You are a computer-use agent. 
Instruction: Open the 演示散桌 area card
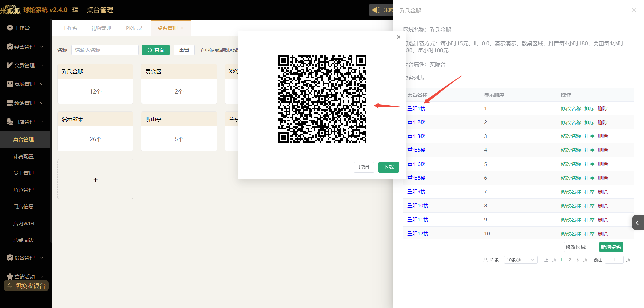click(x=96, y=131)
